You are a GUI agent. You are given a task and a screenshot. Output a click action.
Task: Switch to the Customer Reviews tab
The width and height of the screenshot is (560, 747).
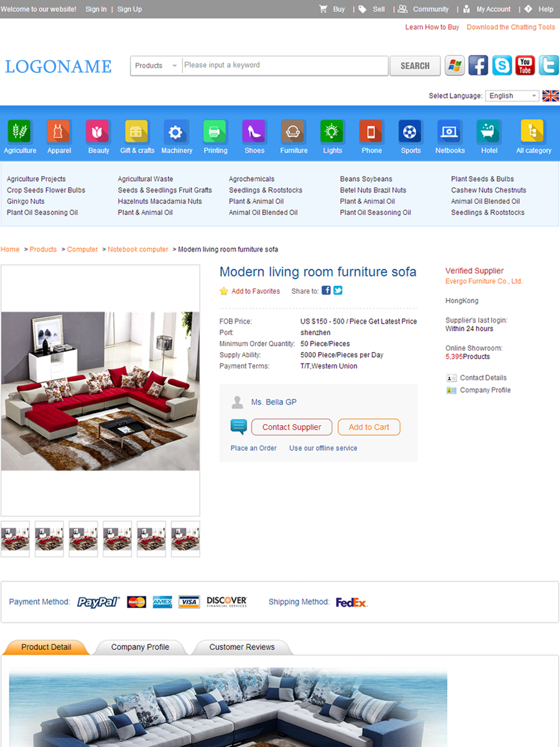coord(242,647)
